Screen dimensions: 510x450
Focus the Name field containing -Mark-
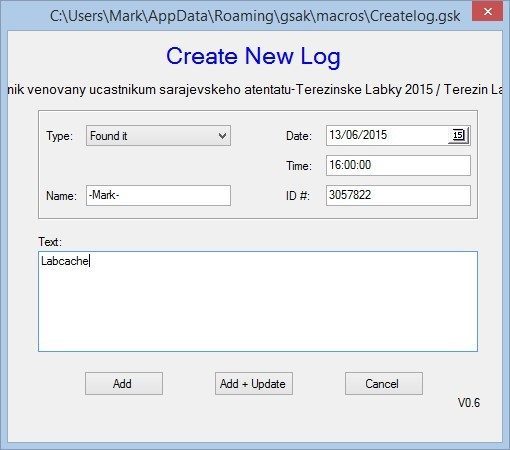(158, 195)
